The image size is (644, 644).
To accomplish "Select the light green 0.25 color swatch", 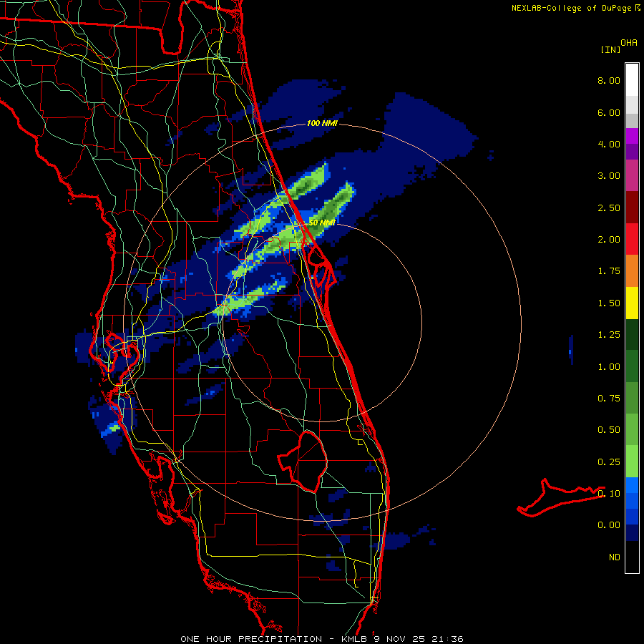I will point(632,462).
